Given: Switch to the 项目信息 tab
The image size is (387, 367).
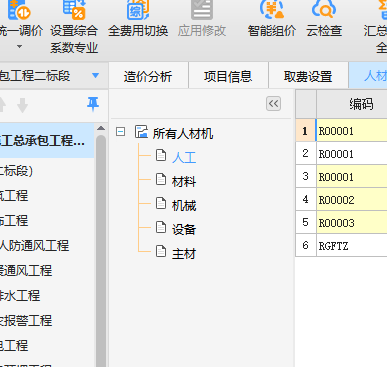Looking at the screenshot, I should tap(228, 76).
